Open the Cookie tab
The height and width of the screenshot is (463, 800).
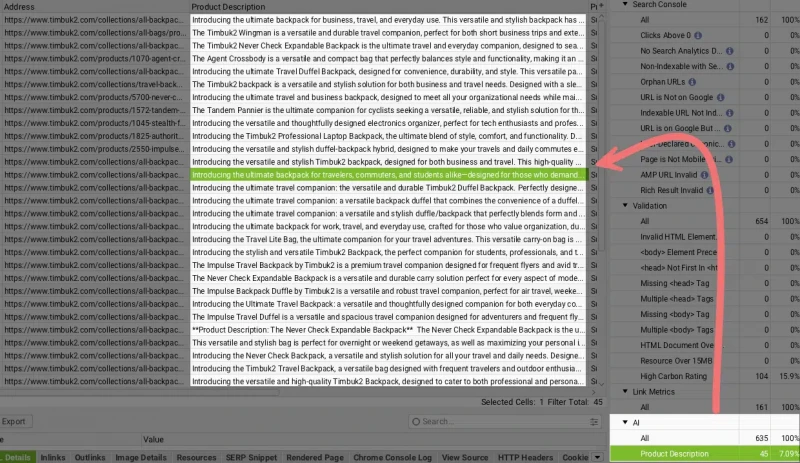click(x=575, y=457)
